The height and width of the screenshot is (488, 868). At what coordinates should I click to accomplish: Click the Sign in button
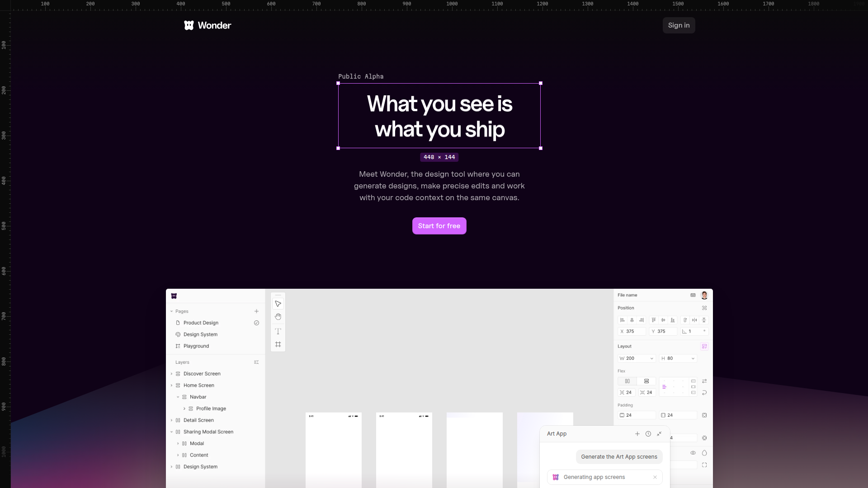click(x=679, y=25)
